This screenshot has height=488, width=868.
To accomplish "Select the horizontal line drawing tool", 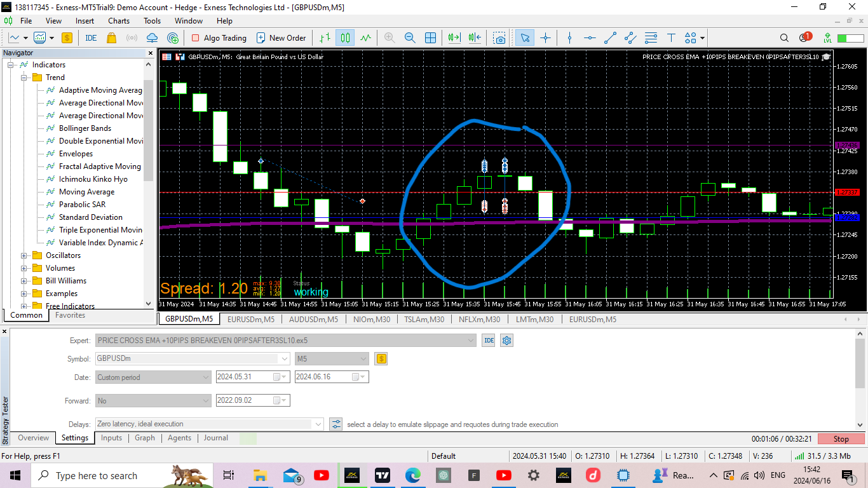I will pos(590,38).
